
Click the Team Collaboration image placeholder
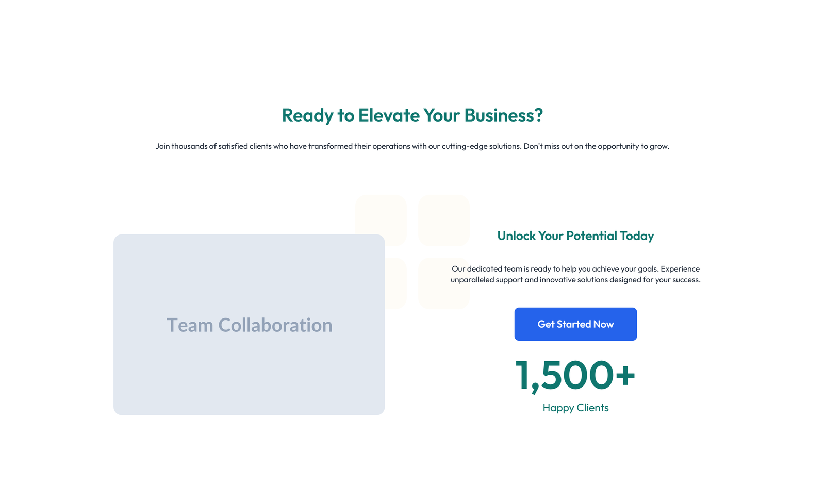(249, 325)
